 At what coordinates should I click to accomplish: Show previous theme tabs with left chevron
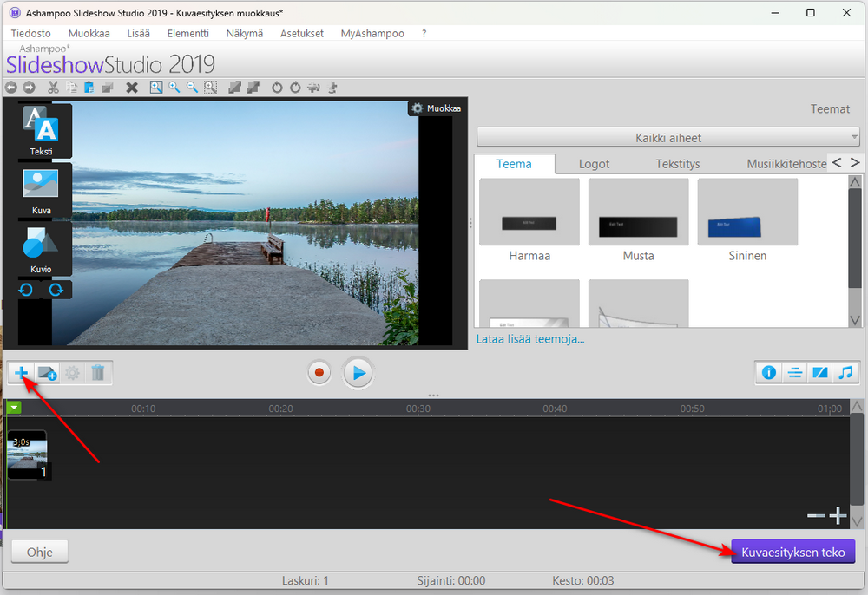coord(837,162)
